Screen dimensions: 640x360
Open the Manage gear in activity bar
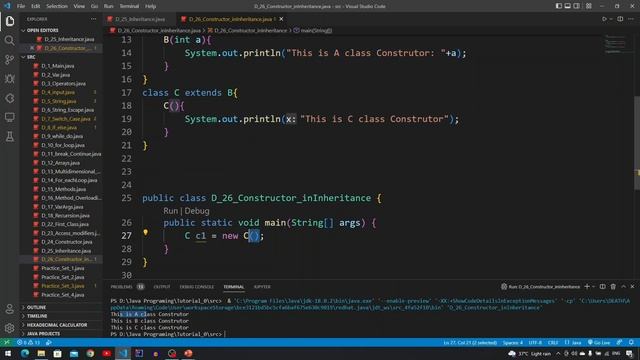point(10,328)
